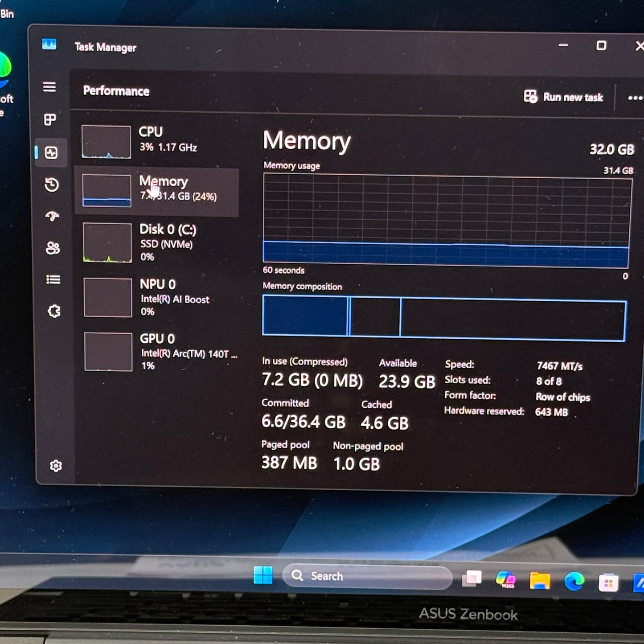Open Microsoft Store from the taskbar
Image resolution: width=644 pixels, height=644 pixels.
coord(608,580)
